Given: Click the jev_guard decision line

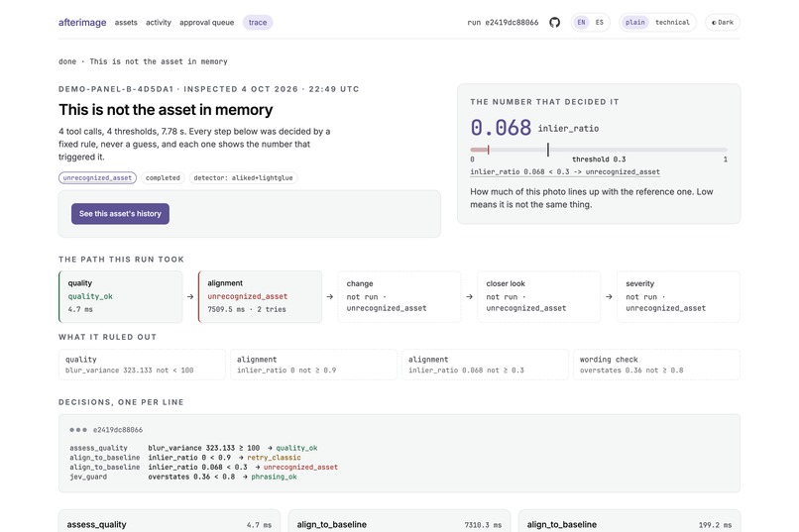Looking at the screenshot, I should 183,478.
